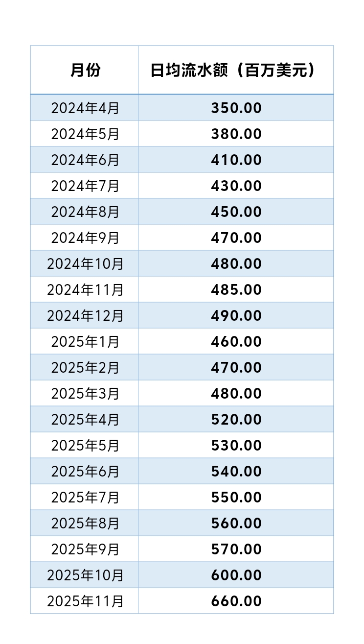
Task: Select the 600.00 value cell
Action: tap(236, 575)
